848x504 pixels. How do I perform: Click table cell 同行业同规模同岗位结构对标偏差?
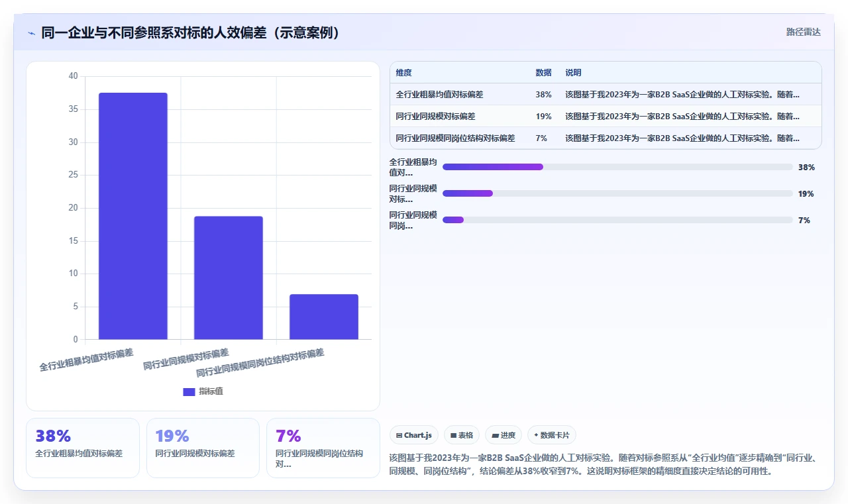point(455,138)
